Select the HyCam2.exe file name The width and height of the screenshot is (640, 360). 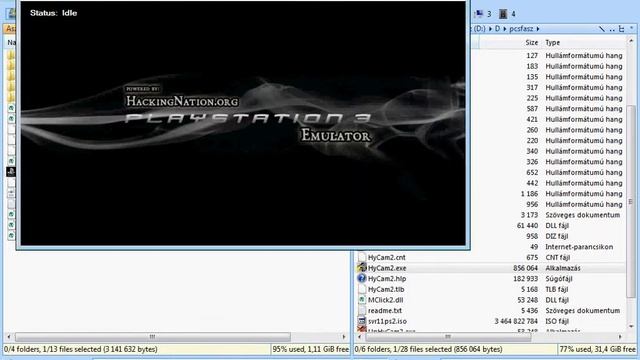pos(387,268)
